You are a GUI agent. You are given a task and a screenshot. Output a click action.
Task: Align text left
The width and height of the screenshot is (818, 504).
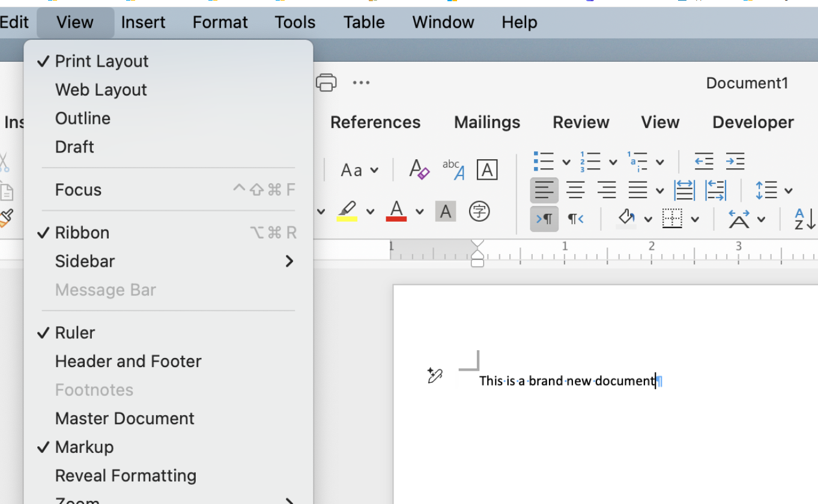544,191
